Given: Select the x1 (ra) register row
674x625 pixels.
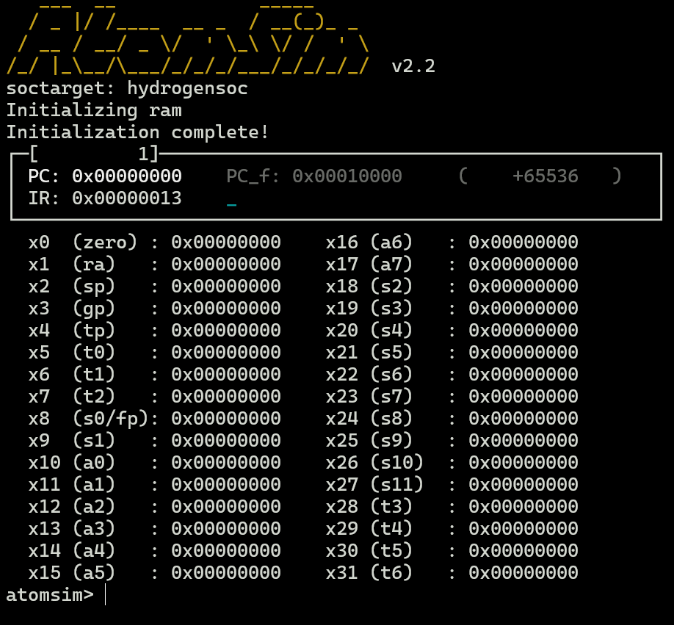Looking at the screenshot, I should (154, 264).
